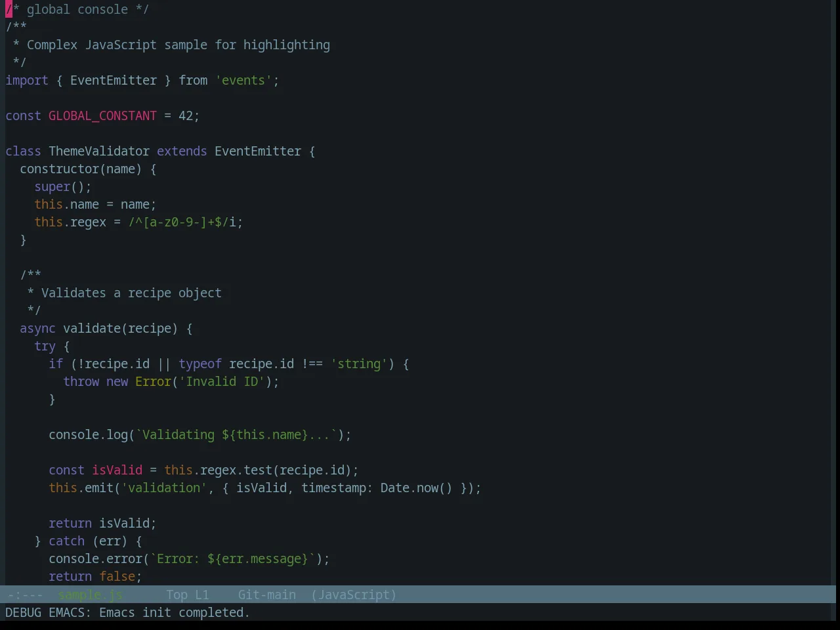
Task: Click 'isValid' in the const declaration
Action: tap(117, 470)
